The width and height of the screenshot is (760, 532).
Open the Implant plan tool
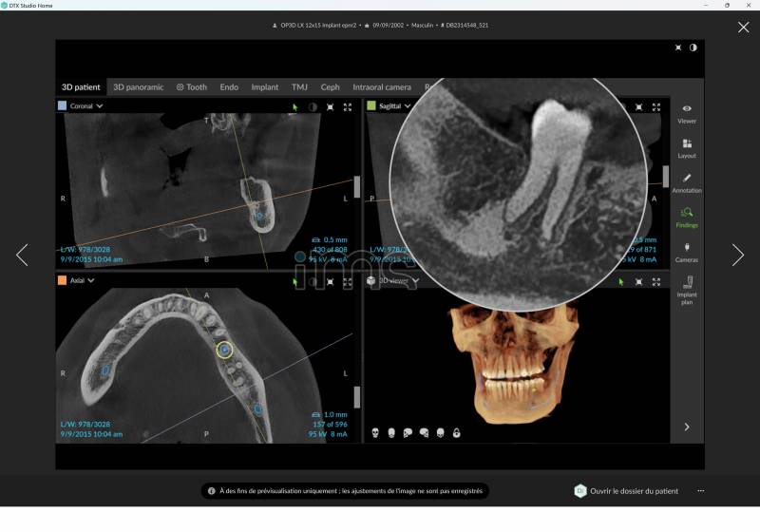tap(686, 288)
